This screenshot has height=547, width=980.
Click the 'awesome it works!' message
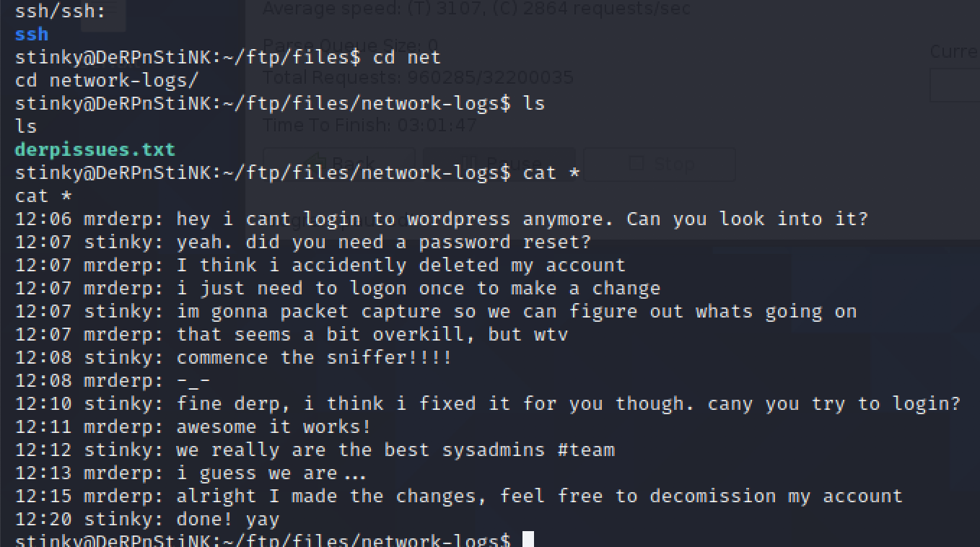(x=274, y=426)
